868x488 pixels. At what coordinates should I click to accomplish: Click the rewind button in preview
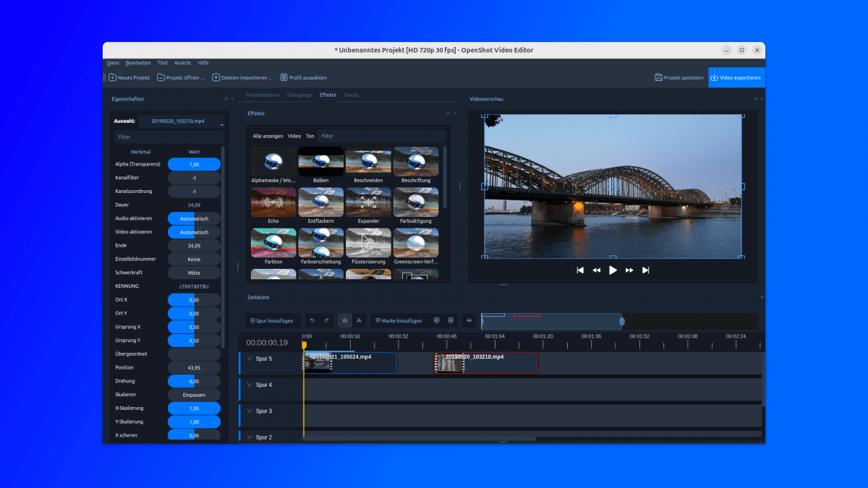pyautogui.click(x=596, y=270)
